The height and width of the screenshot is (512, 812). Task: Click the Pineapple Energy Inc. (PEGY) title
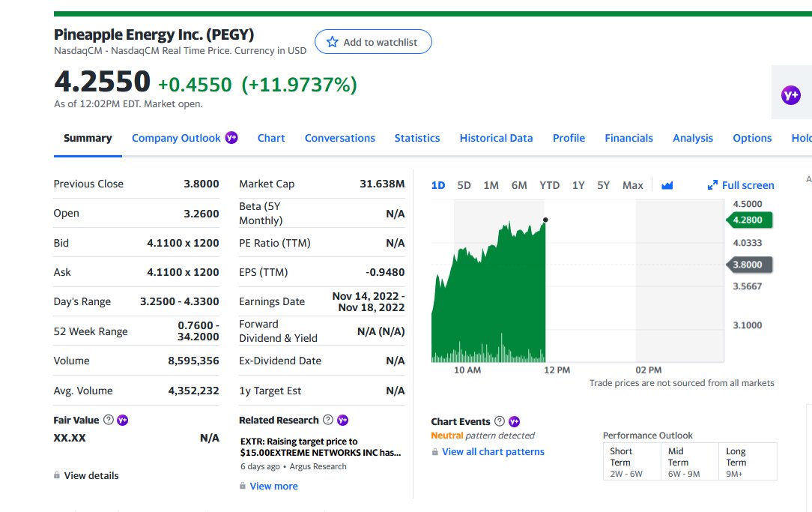pyautogui.click(x=154, y=34)
